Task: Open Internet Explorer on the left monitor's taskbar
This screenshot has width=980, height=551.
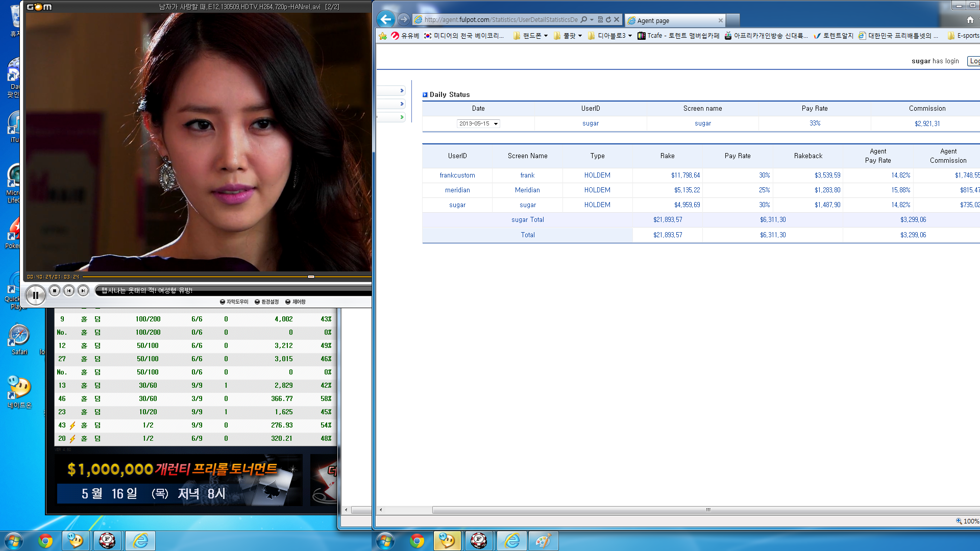Action: coord(140,541)
